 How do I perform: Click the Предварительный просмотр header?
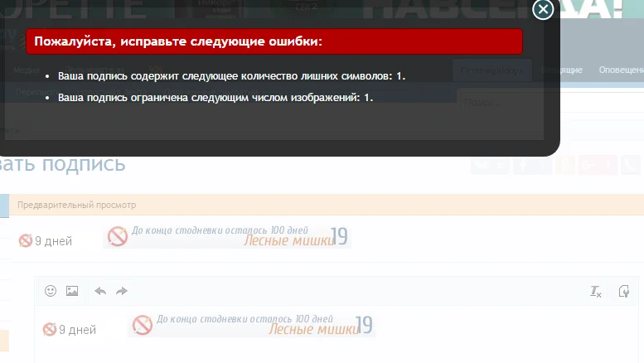pyautogui.click(x=76, y=205)
